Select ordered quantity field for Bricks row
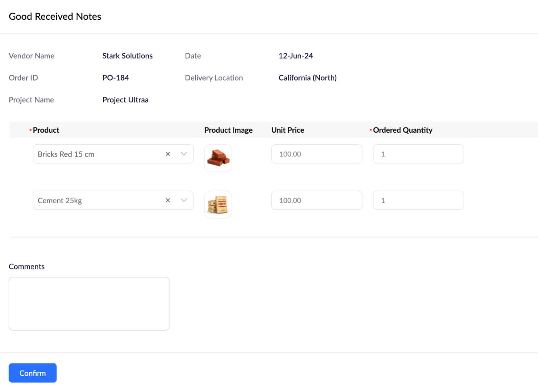Screen dimensions: 538x392 418,154
